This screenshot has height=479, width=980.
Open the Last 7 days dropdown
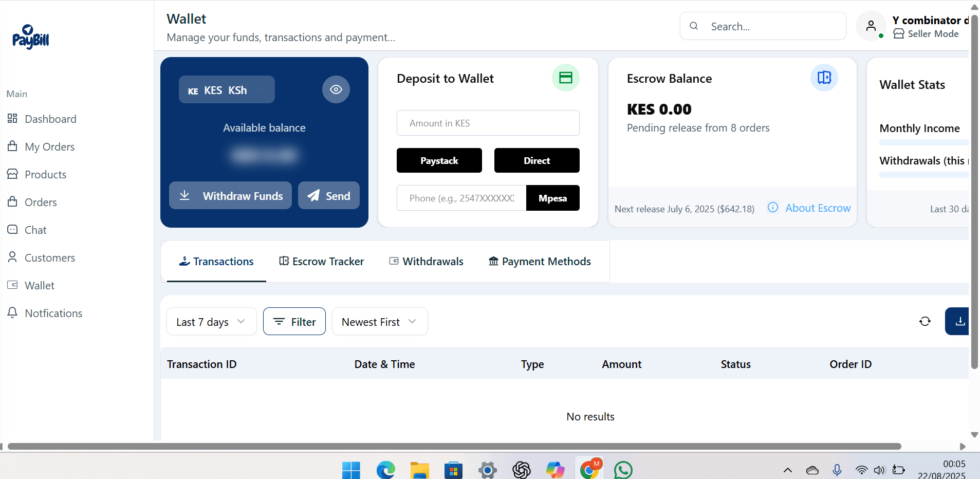211,321
